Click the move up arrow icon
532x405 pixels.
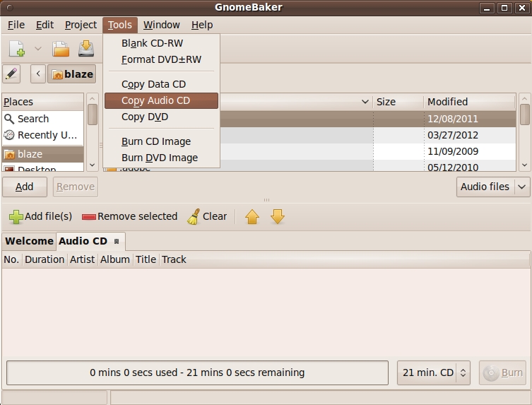pyautogui.click(x=252, y=216)
